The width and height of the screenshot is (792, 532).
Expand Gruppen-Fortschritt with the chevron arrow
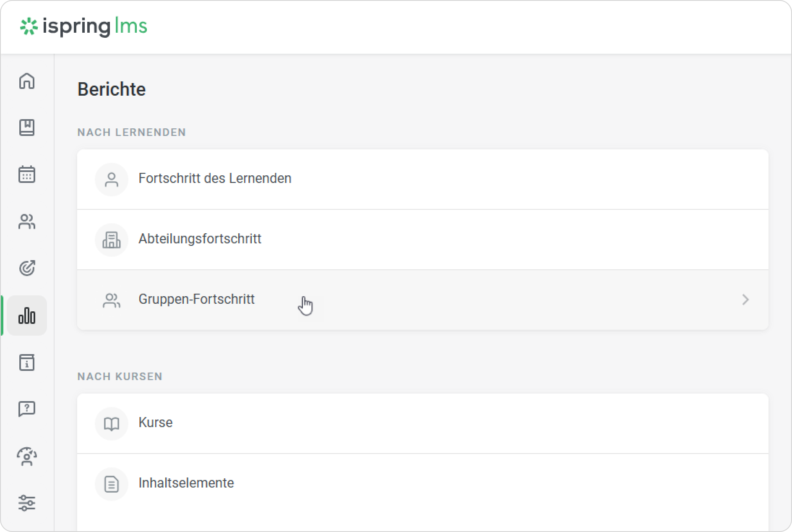point(745,300)
